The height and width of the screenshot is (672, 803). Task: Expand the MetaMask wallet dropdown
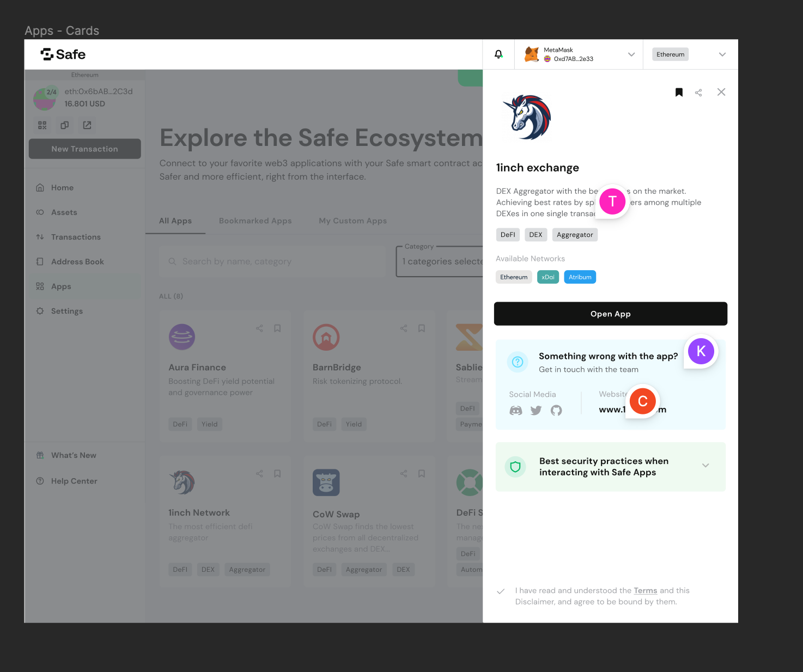pyautogui.click(x=631, y=54)
